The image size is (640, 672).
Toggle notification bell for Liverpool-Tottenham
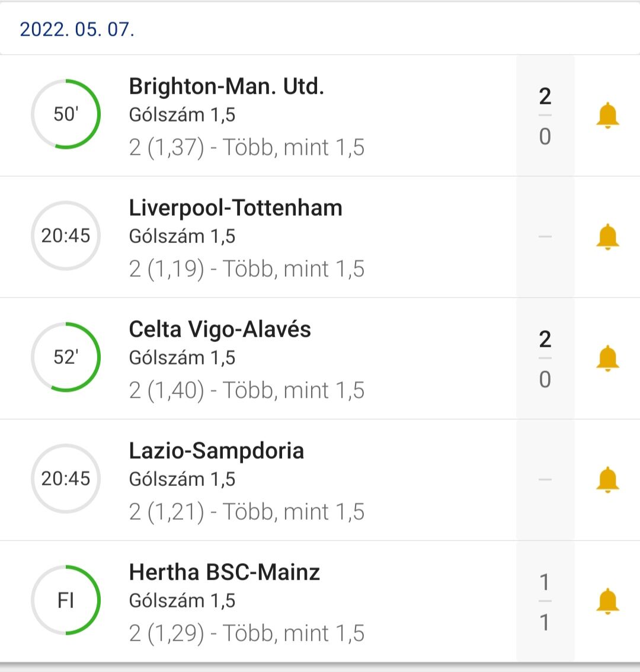(x=607, y=237)
